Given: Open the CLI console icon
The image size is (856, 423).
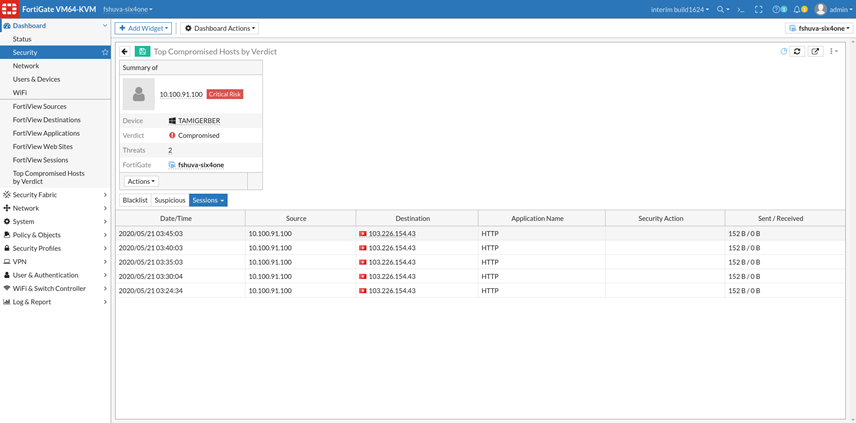Looking at the screenshot, I should click(740, 9).
